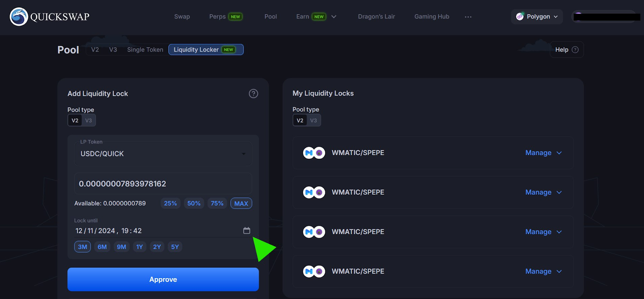The width and height of the screenshot is (644, 299).
Task: Open the Perps page
Action: 217,17
